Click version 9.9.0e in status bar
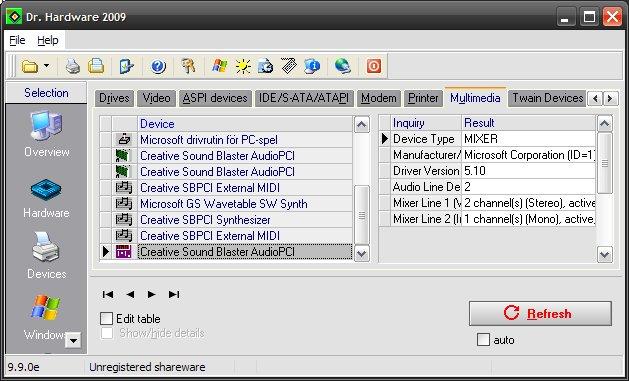The image size is (629, 381). coord(24,367)
